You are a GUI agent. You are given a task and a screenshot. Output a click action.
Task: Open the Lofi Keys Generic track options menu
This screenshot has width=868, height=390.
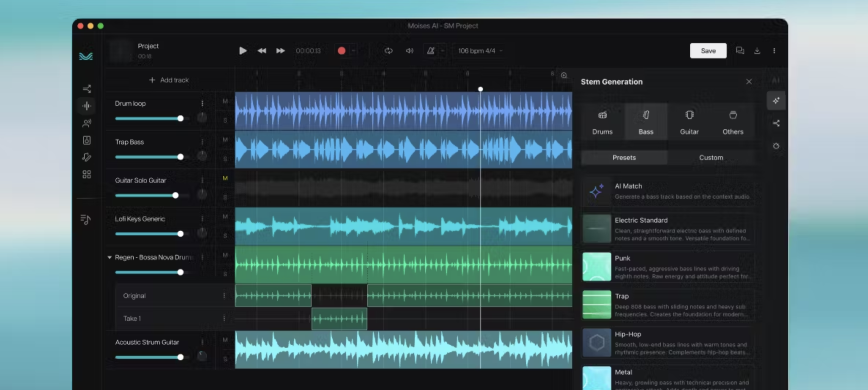(202, 219)
